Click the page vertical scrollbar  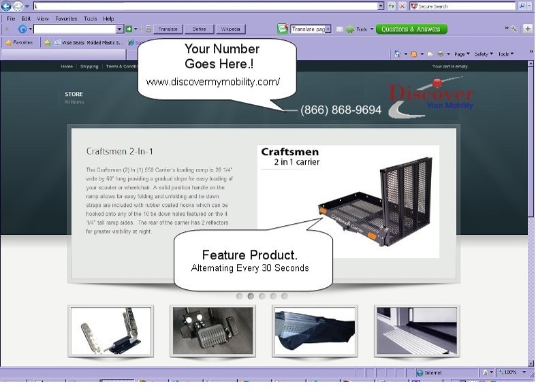(x=531, y=214)
